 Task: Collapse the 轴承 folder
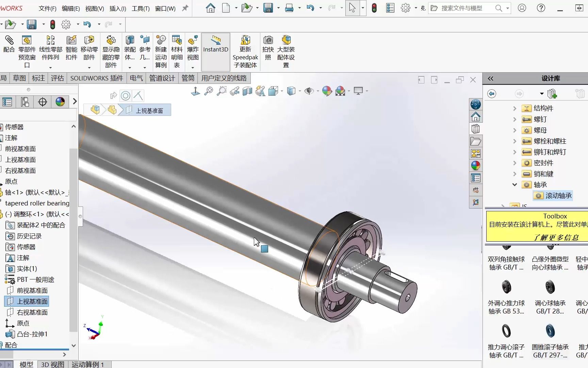pyautogui.click(x=515, y=185)
